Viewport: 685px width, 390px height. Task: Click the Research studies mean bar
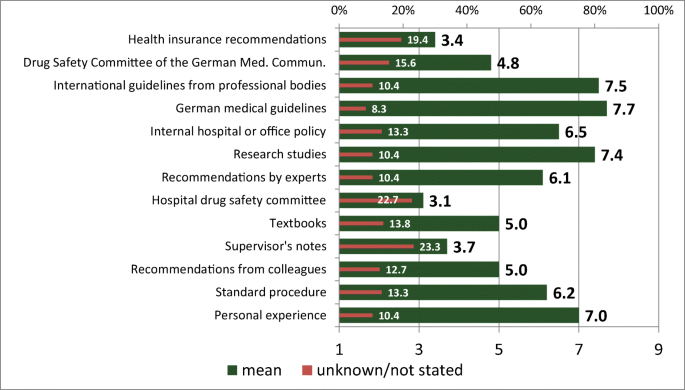pos(467,155)
